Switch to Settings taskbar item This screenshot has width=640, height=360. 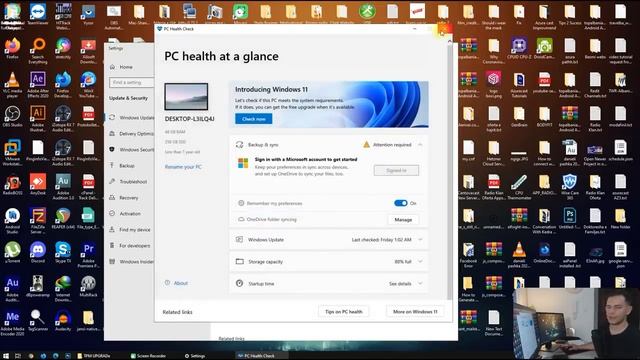(195, 356)
